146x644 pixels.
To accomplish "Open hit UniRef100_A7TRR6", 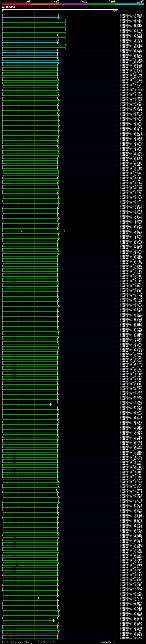I will 131,311.
